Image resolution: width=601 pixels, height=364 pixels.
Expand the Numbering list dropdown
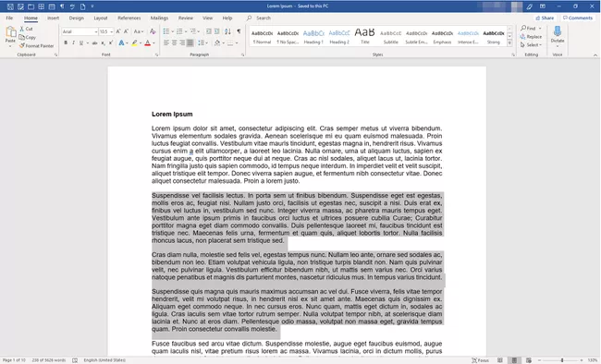click(186, 31)
